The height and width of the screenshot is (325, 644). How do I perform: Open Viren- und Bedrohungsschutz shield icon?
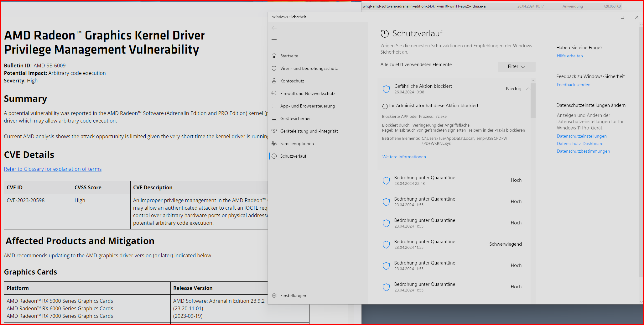[x=274, y=68]
